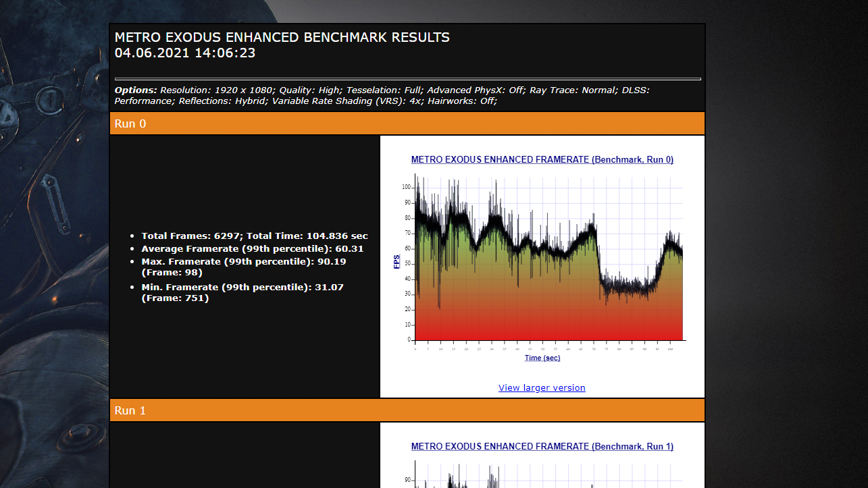Click the Run 0 chart title text
868x488 pixels.
pyautogui.click(x=542, y=160)
